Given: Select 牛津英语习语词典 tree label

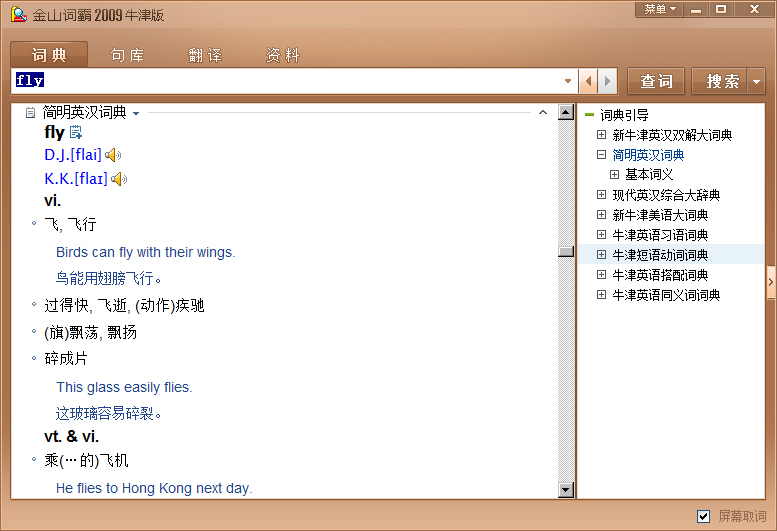Looking at the screenshot, I should pos(660,235).
